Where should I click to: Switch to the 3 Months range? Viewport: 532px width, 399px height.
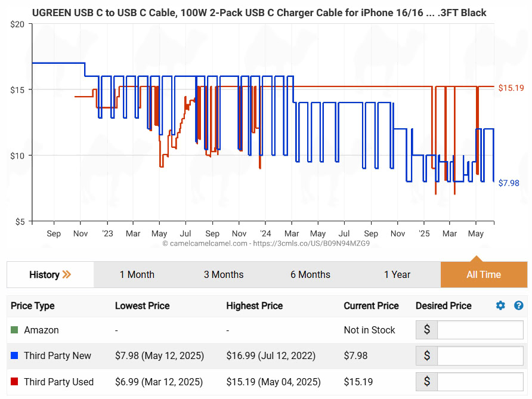224,274
